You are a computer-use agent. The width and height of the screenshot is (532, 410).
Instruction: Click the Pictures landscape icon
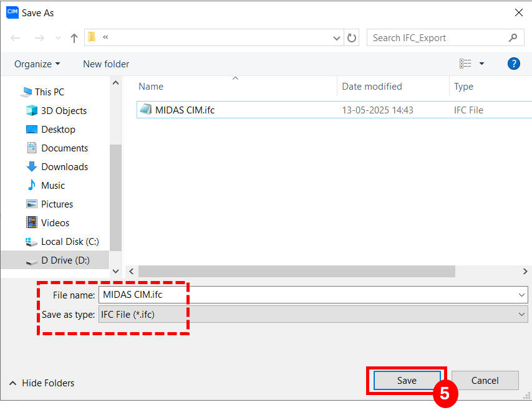click(32, 204)
